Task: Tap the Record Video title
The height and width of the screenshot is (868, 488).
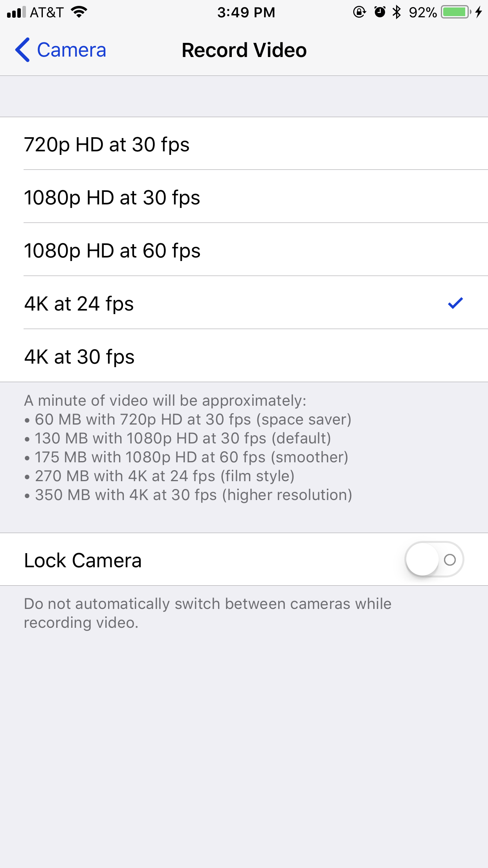Action: (244, 50)
